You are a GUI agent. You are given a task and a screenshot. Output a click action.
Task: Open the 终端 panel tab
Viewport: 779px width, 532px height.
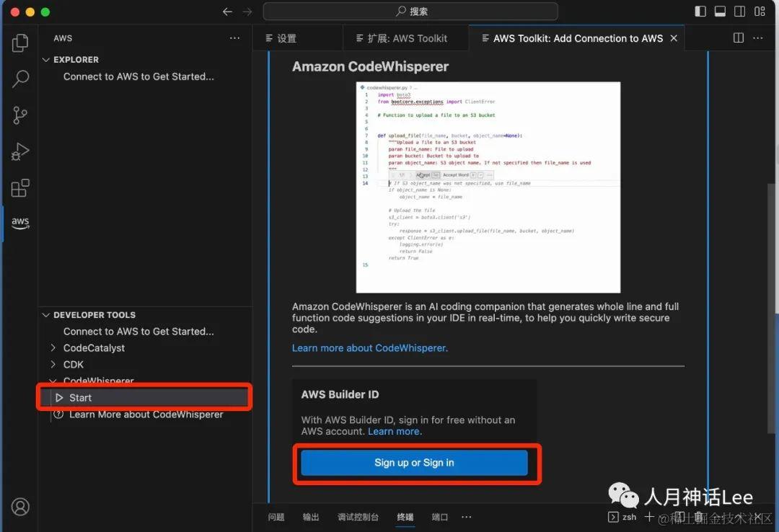point(405,517)
